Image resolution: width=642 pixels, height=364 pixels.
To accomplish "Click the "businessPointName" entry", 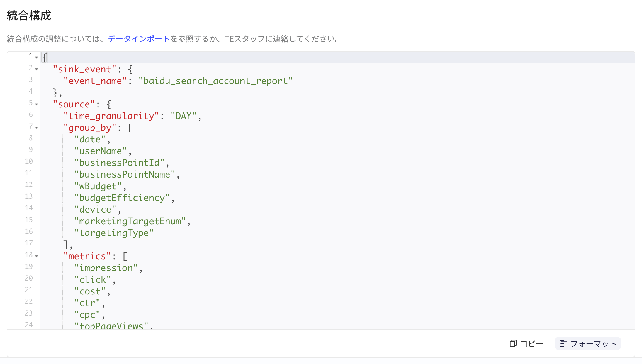I will pos(125,174).
